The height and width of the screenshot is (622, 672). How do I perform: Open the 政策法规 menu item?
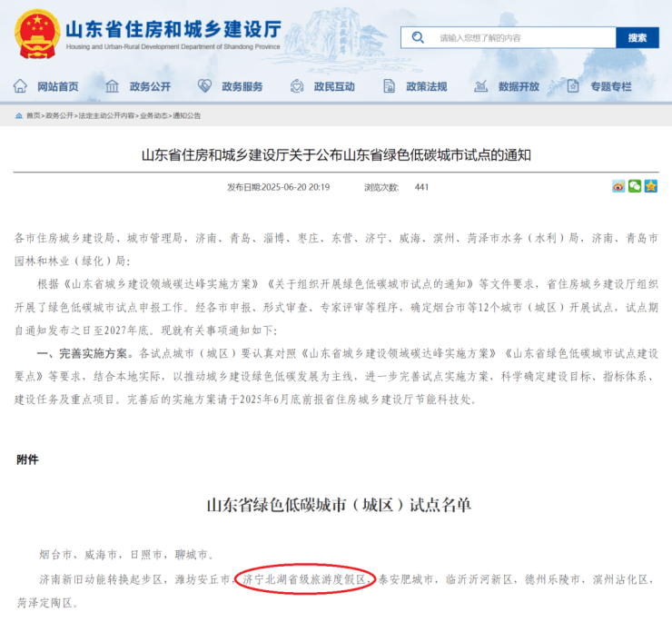pos(426,86)
